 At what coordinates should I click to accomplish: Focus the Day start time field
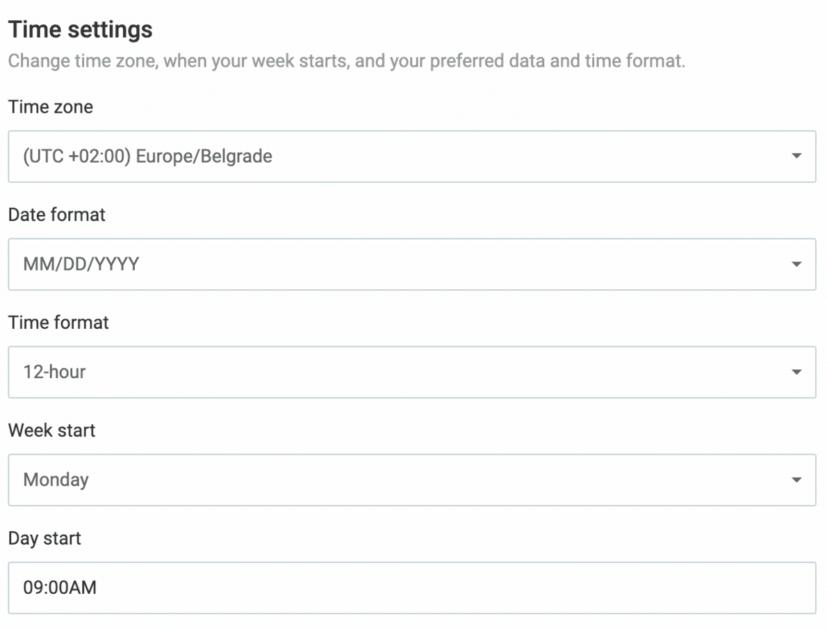pos(411,588)
